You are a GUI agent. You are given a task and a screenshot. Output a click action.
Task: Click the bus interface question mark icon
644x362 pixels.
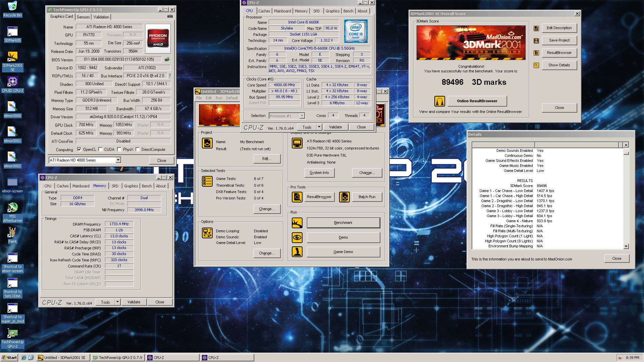(x=169, y=76)
